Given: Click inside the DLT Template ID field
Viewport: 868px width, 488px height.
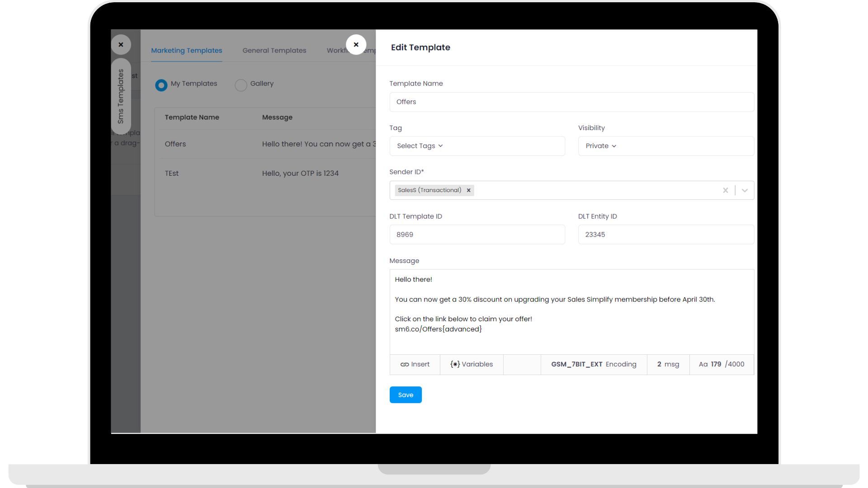Looking at the screenshot, I should pos(477,234).
